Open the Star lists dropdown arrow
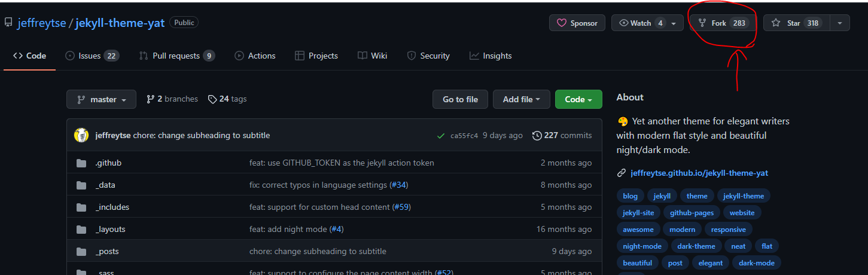This screenshot has height=275, width=868. (840, 23)
